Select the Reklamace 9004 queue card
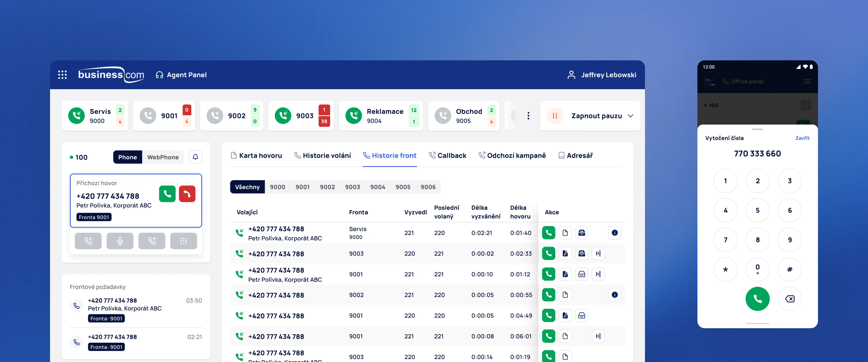This screenshot has width=868, height=362. (x=381, y=116)
